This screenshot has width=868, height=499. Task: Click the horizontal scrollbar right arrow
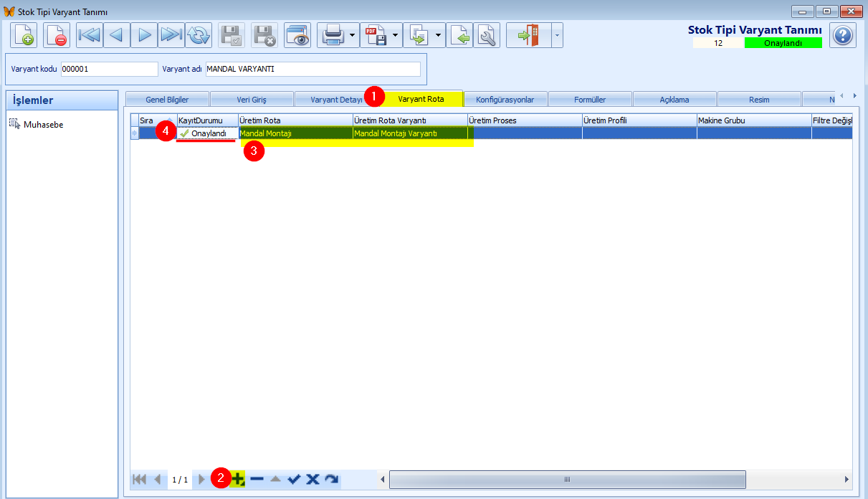pos(846,479)
